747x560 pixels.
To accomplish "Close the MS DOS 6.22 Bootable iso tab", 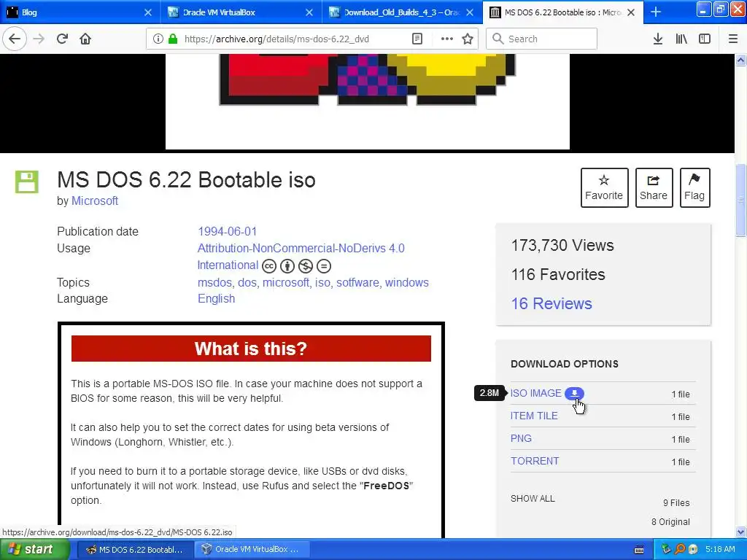I will pos(631,12).
